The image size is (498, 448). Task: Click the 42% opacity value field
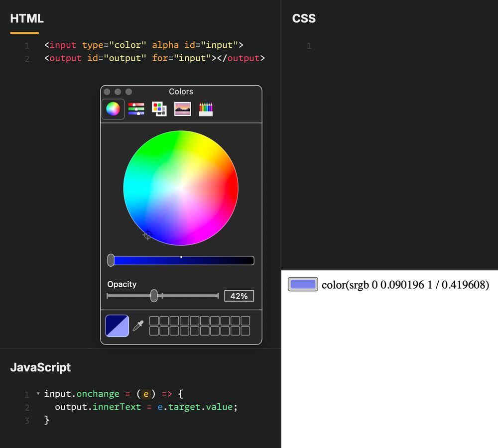[x=239, y=296]
